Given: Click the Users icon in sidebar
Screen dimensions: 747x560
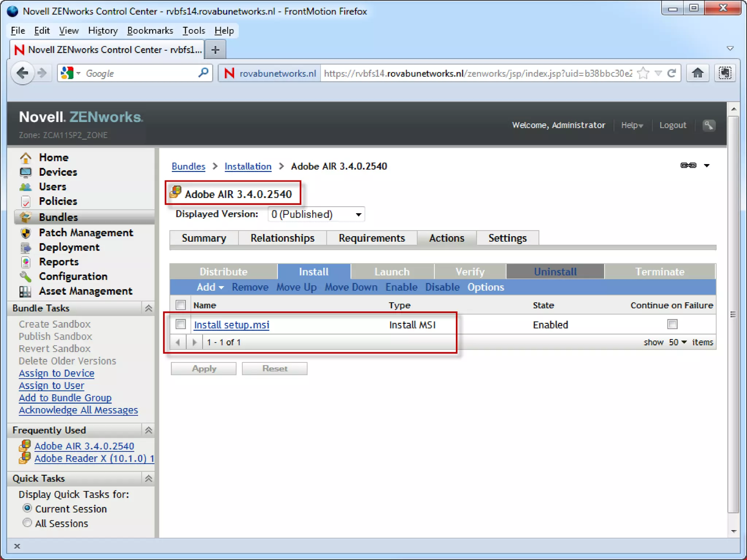Looking at the screenshot, I should 26,187.
